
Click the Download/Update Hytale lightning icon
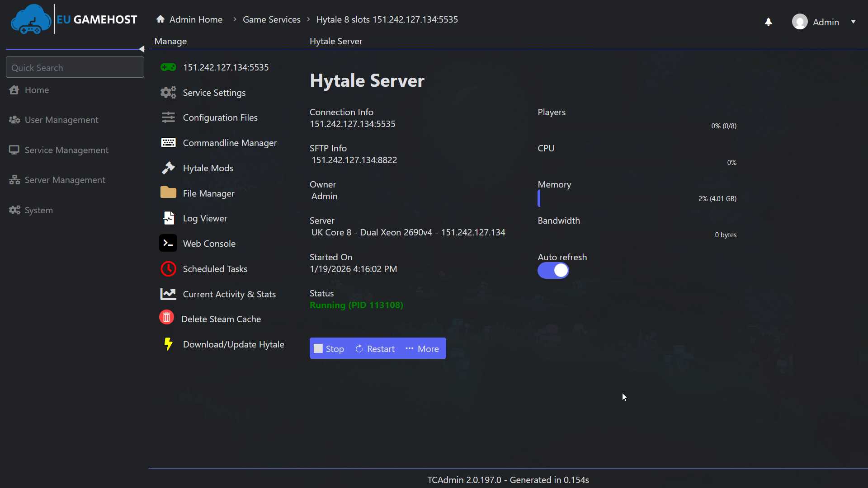(x=168, y=344)
